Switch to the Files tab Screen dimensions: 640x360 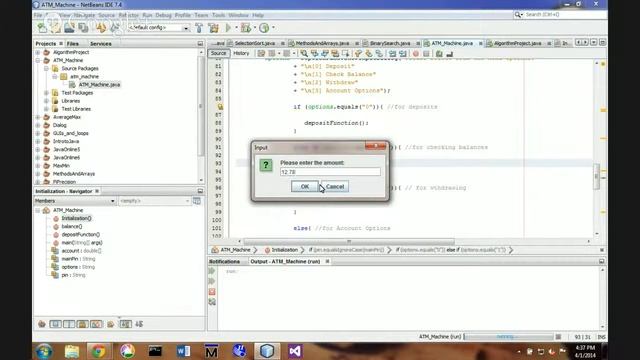[x=73, y=44]
